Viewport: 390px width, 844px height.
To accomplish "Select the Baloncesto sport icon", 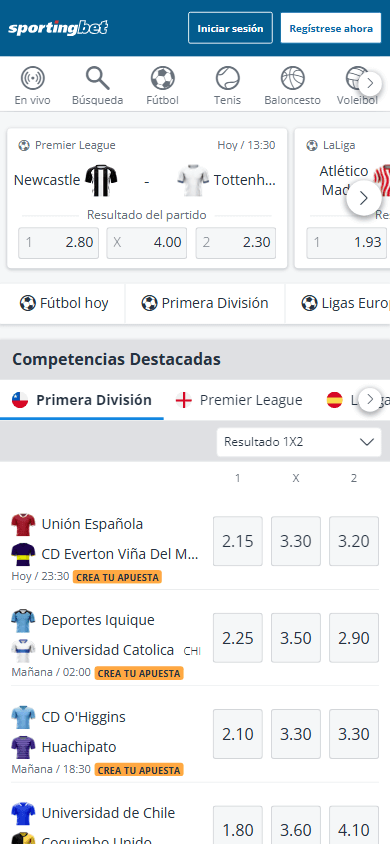I will pyautogui.click(x=292, y=79).
